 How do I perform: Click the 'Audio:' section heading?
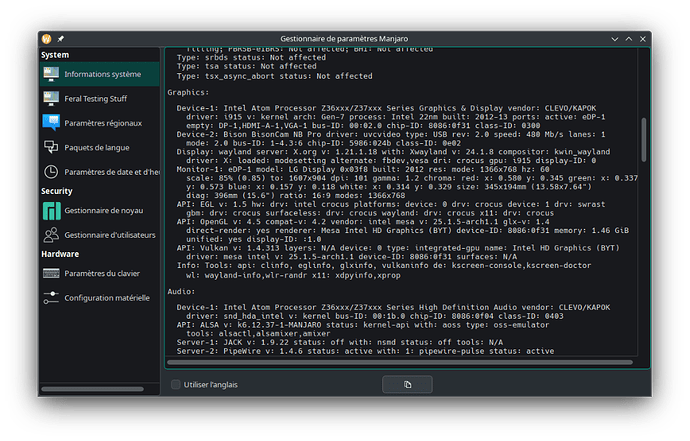(181, 291)
